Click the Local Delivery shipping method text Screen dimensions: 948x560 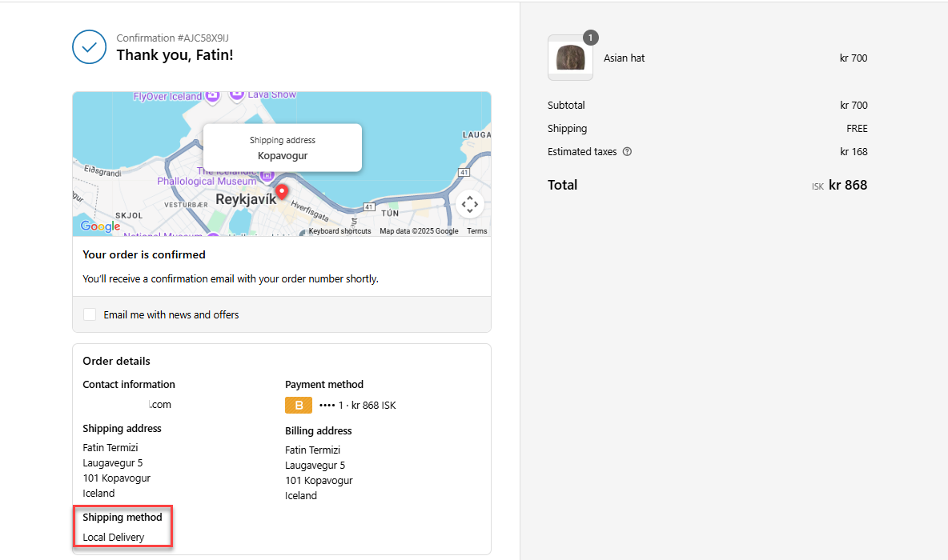[114, 538]
